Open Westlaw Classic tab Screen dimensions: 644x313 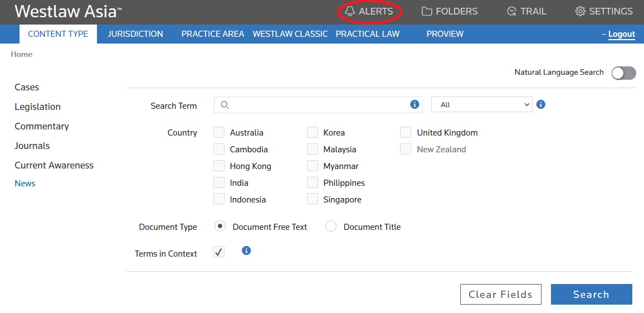pyautogui.click(x=290, y=33)
